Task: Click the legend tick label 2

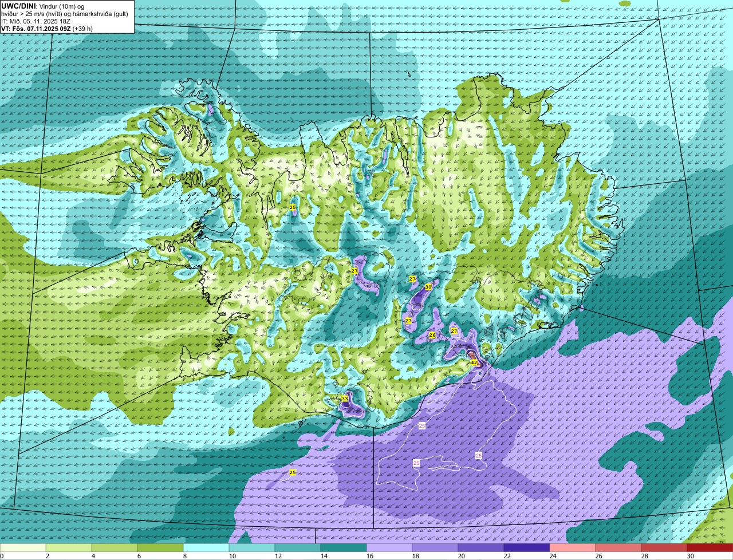Action: click(48, 556)
